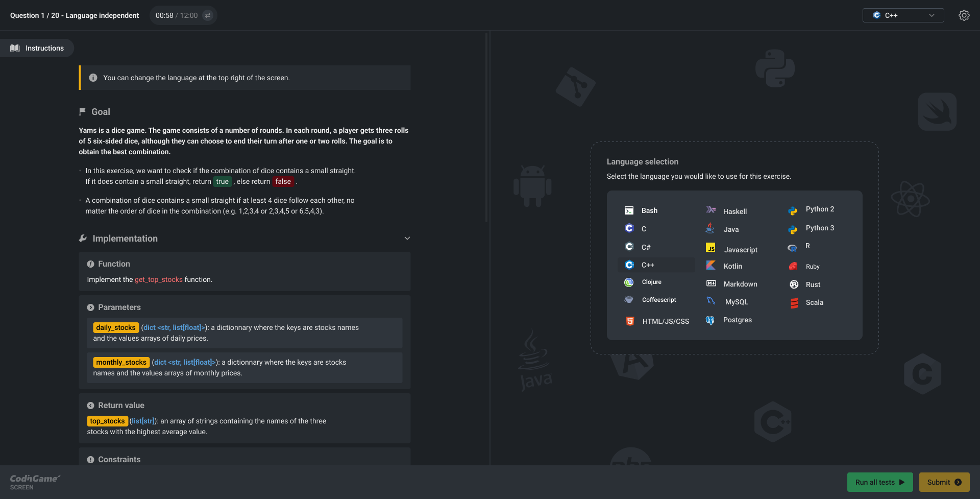Click the settings gear icon

click(x=964, y=15)
